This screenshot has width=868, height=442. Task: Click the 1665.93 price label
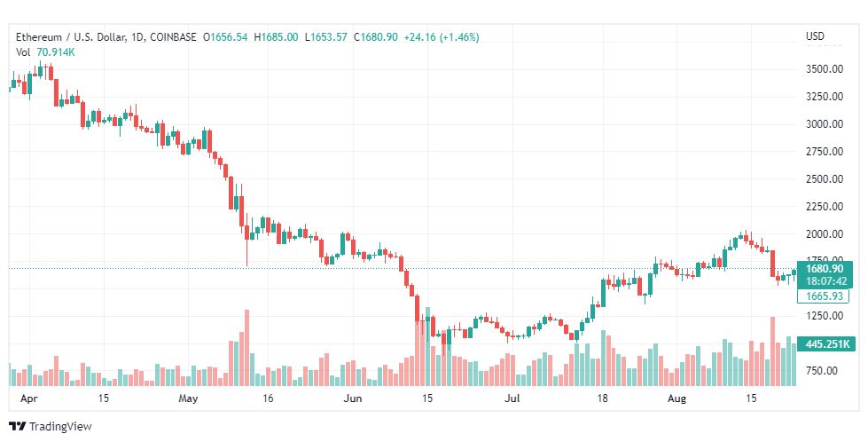825,296
